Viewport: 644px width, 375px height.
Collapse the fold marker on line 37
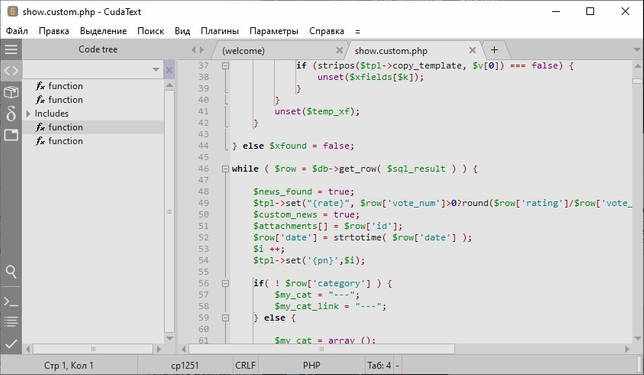[225, 65]
